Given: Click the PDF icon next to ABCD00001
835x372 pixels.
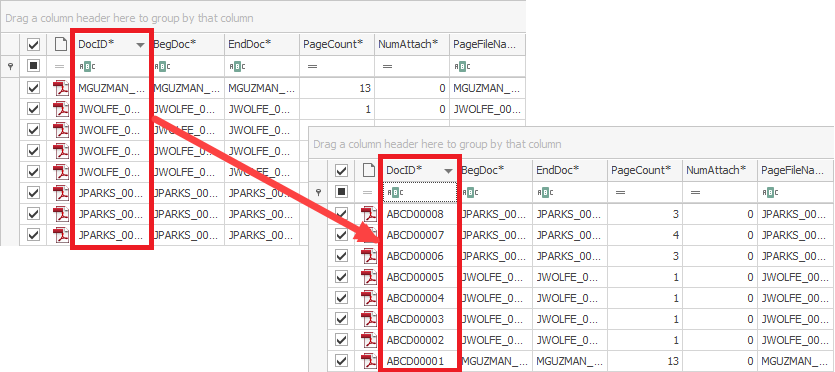Looking at the screenshot, I should click(x=369, y=361).
